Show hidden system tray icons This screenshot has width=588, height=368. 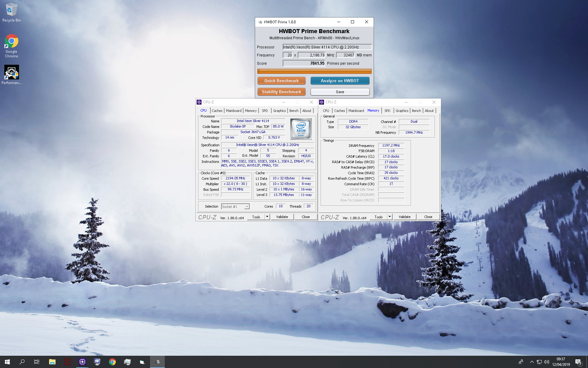pyautogui.click(x=532, y=362)
